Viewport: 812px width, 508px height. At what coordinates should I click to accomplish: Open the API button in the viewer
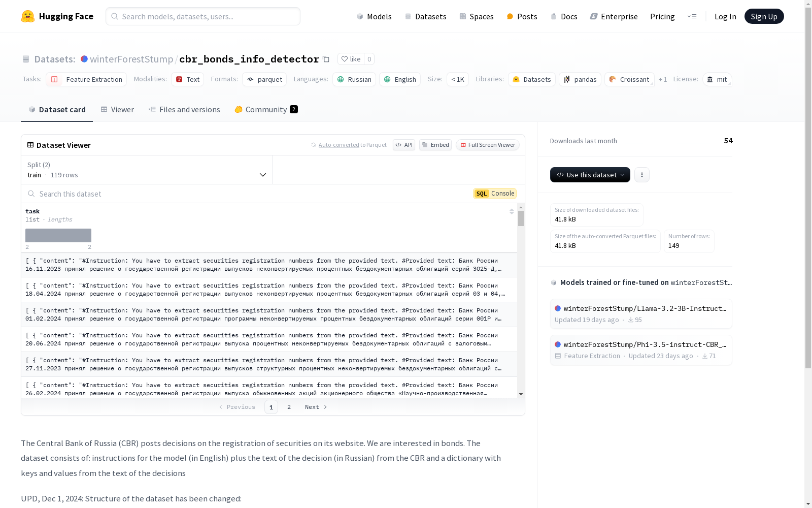click(404, 145)
